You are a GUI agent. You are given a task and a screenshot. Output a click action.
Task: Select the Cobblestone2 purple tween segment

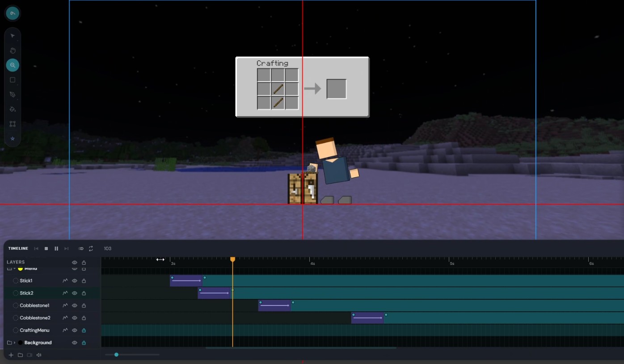coord(367,318)
